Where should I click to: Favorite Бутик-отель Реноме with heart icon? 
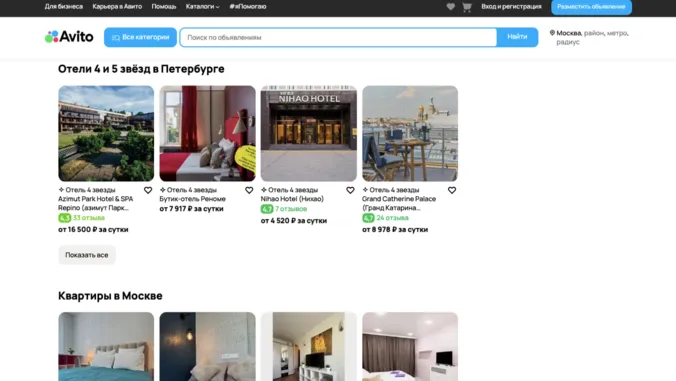pos(249,190)
